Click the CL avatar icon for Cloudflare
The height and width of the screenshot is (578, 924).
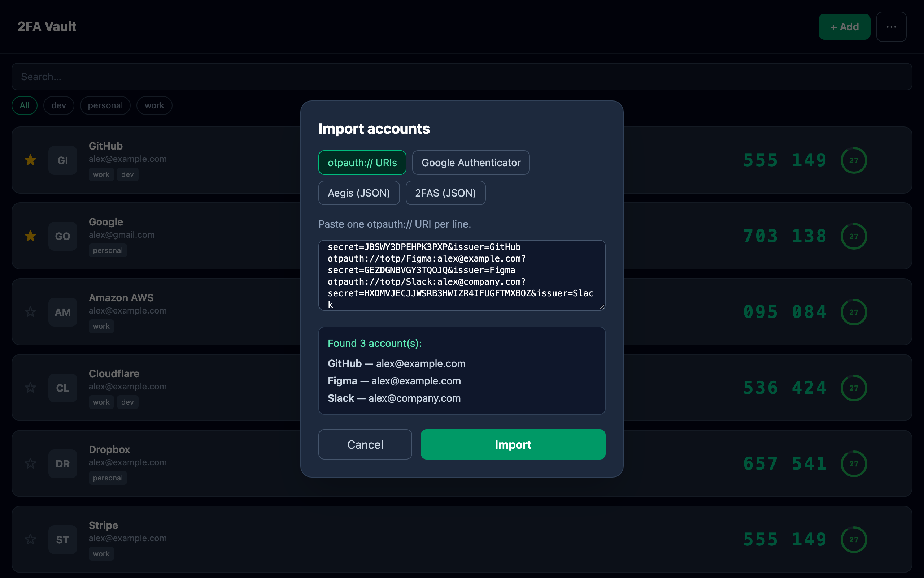[x=62, y=388]
